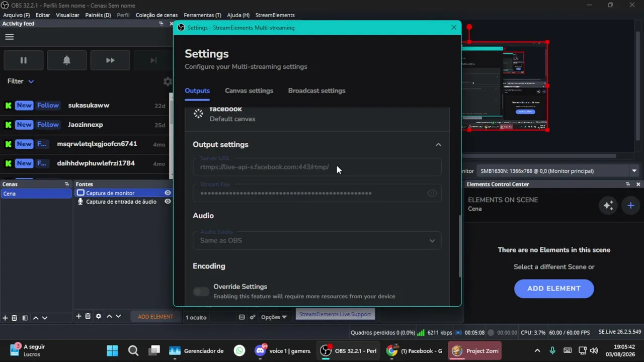Open monitor selection dropdown SMB1630N
This screenshot has height=362, width=644.
click(558, 171)
